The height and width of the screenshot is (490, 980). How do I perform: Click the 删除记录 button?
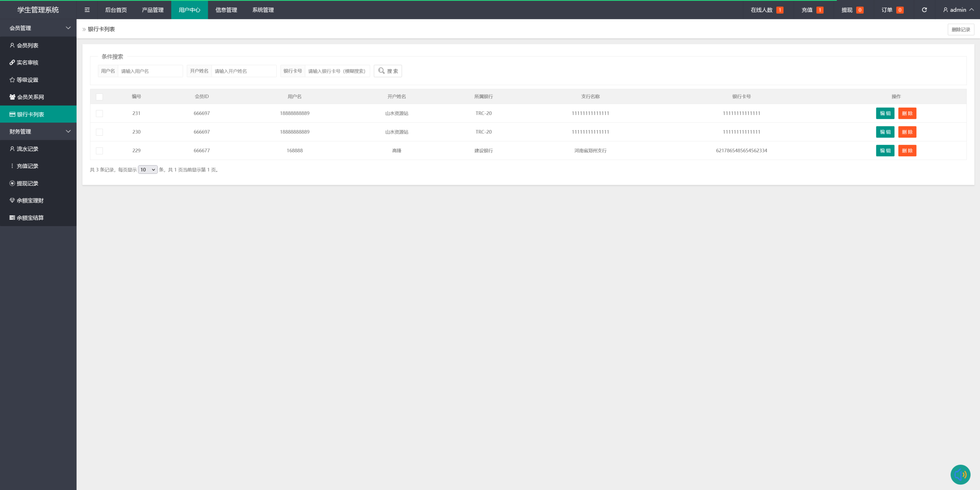961,29
